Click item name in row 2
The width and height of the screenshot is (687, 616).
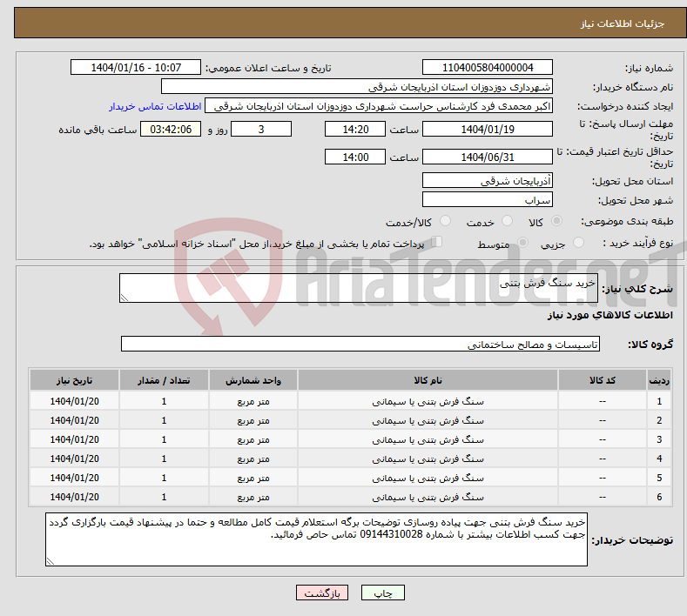coord(428,420)
